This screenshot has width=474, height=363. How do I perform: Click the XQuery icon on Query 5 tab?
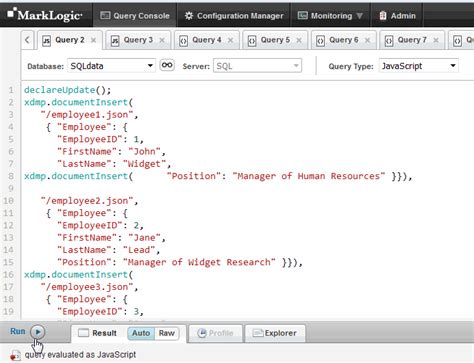[x=252, y=41]
